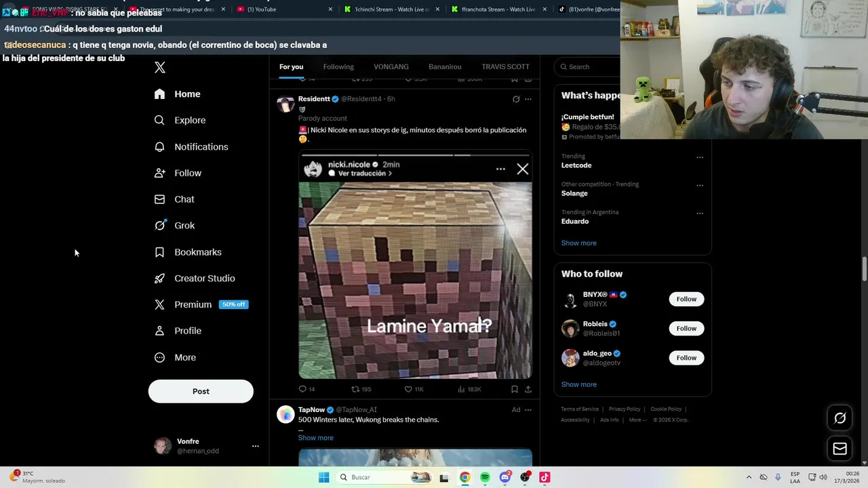868x488 pixels.
Task: Reply to the Residentt post
Action: click(x=307, y=389)
